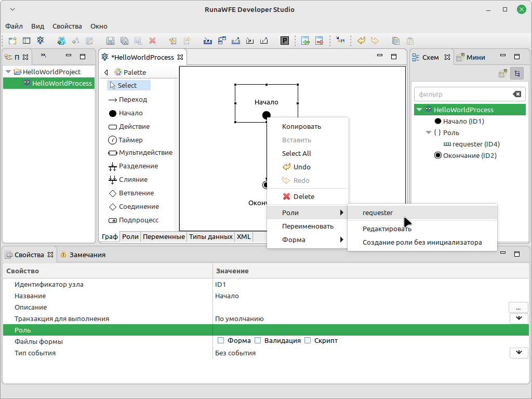Click the XPI export toolbar icon

pos(340,41)
